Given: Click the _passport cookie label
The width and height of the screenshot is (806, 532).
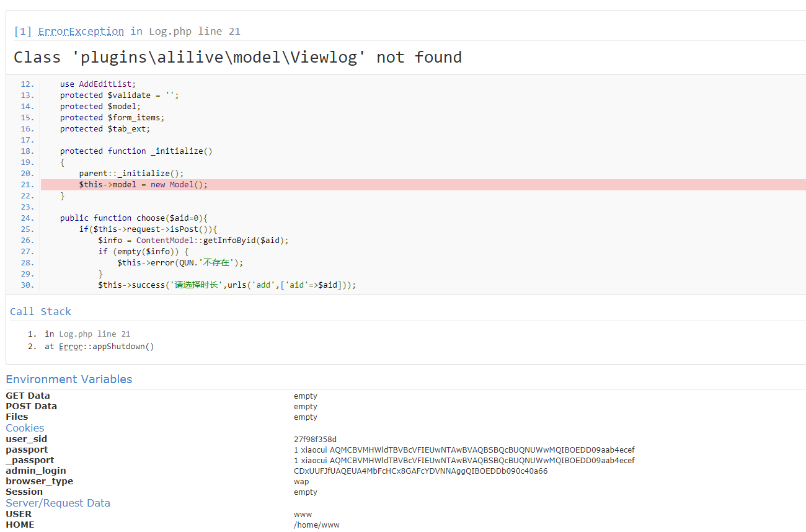Looking at the screenshot, I should pos(30,460).
